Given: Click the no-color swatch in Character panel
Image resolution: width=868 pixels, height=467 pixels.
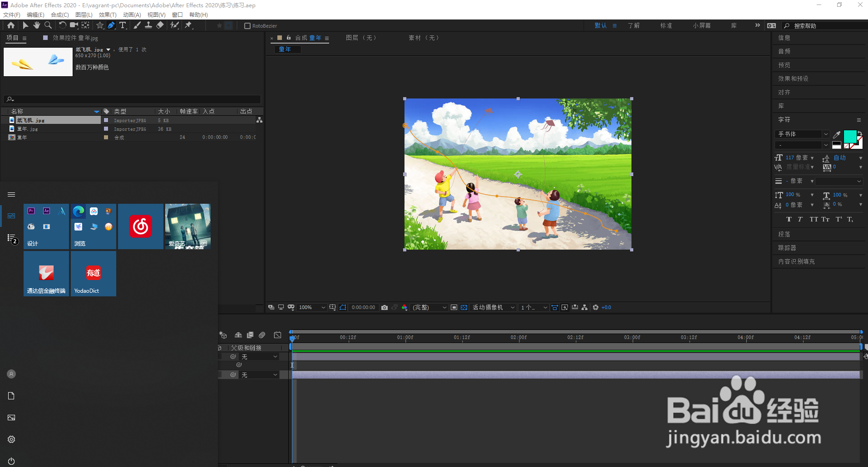Looking at the screenshot, I should pyautogui.click(x=847, y=146).
